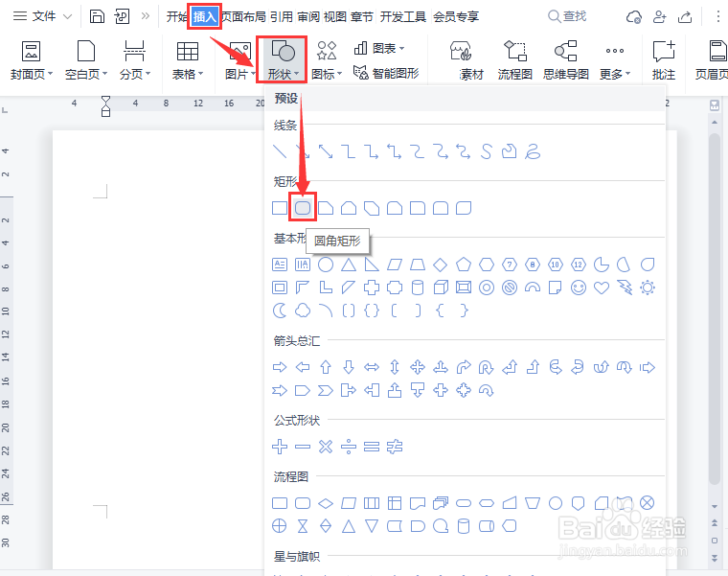Image resolution: width=728 pixels, height=576 pixels.
Task: Choose the diamond basic shape
Action: [440, 265]
